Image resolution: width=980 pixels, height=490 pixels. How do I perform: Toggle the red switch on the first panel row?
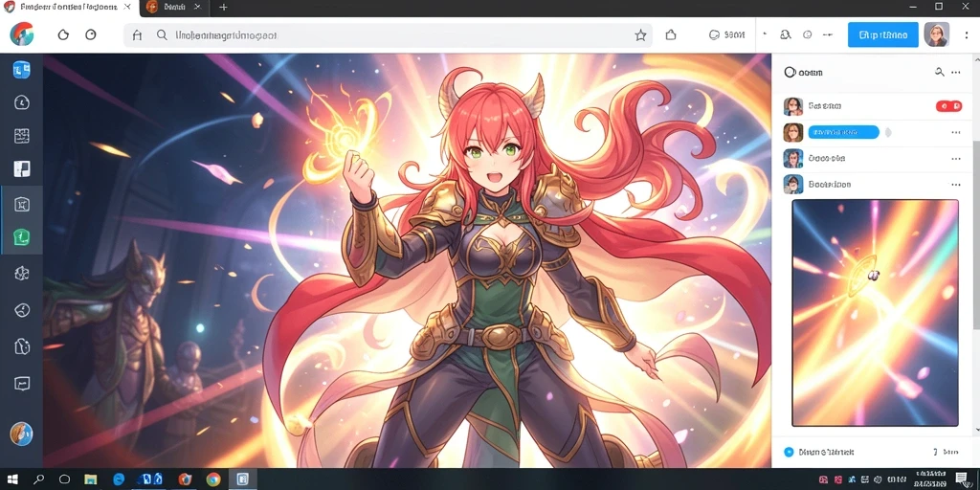(x=948, y=106)
